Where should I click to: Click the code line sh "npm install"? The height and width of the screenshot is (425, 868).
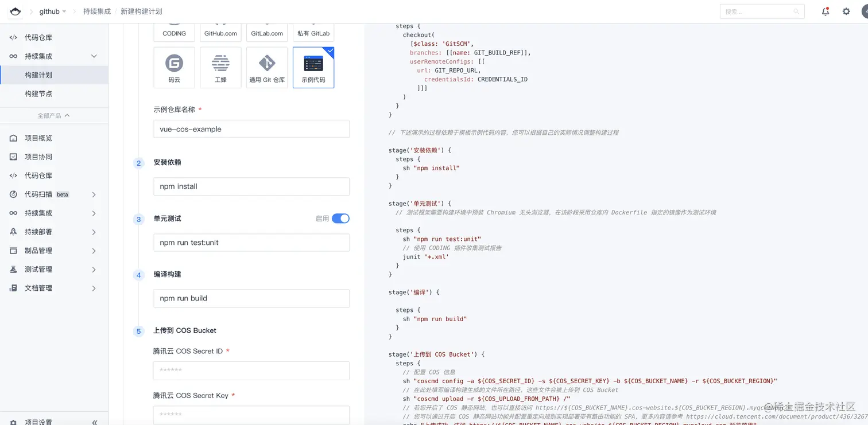(431, 168)
